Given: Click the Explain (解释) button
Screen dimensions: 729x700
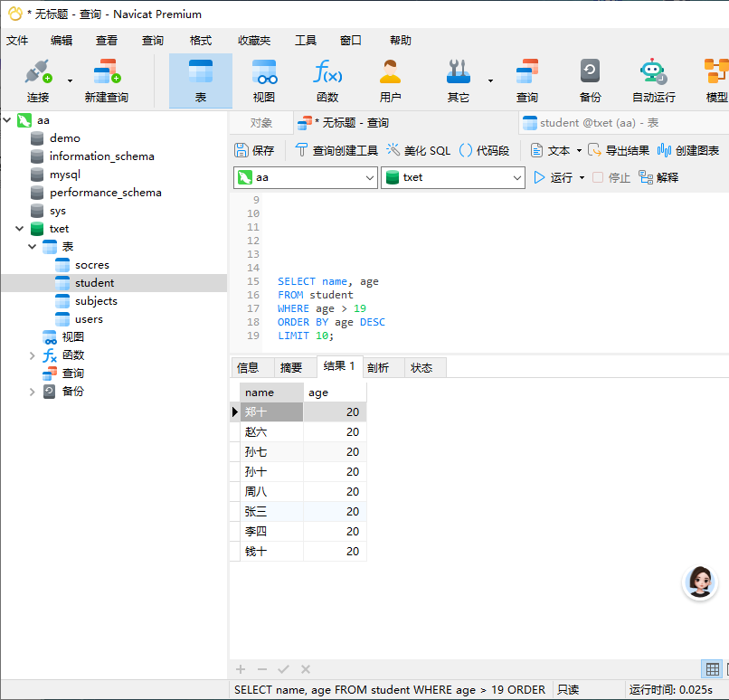Looking at the screenshot, I should pyautogui.click(x=658, y=177).
